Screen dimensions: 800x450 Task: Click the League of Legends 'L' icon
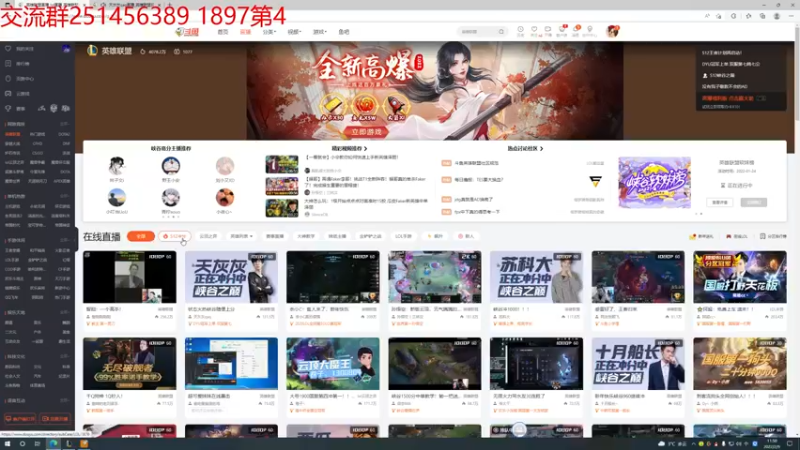pyautogui.click(x=92, y=51)
